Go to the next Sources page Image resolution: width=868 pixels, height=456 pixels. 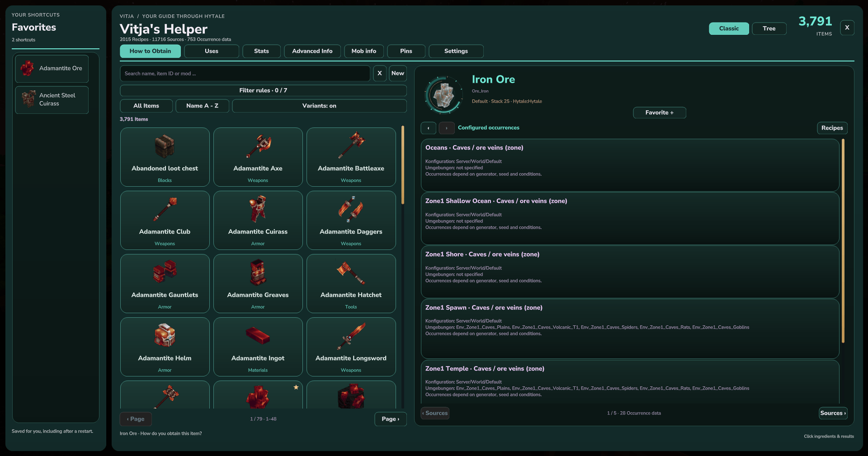tap(833, 413)
